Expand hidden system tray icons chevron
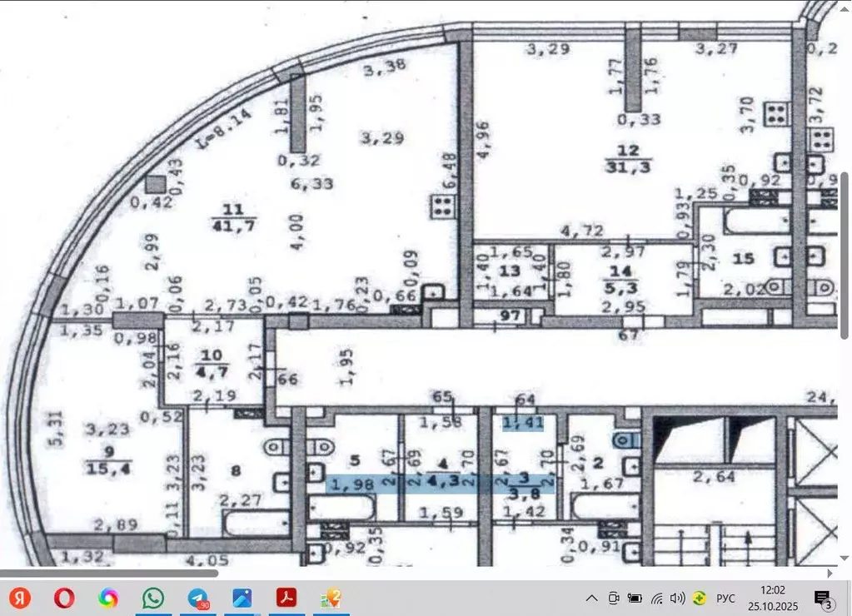 point(591,598)
